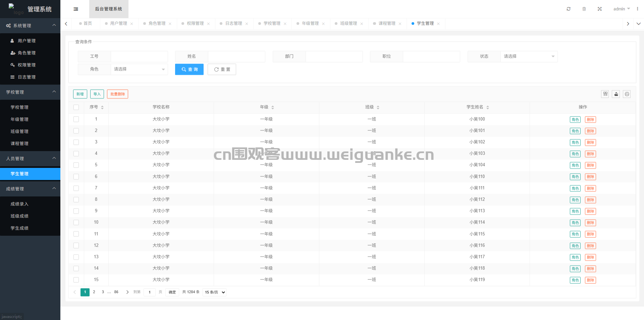This screenshot has height=320, width=644.
Task: Open the 角色 请选择 dropdown
Action: [x=139, y=69]
